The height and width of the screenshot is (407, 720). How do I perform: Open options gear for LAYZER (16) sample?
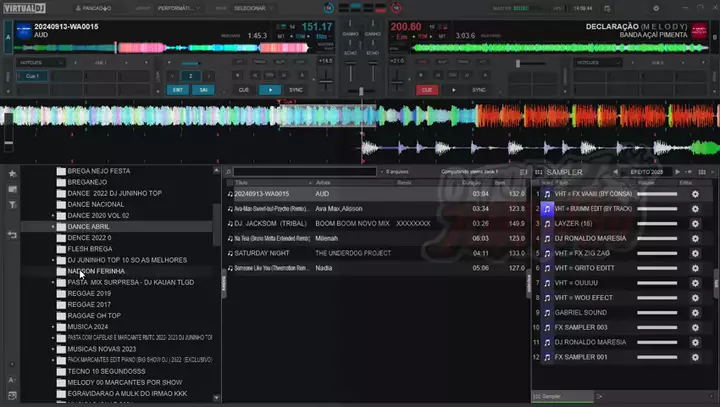(x=695, y=224)
